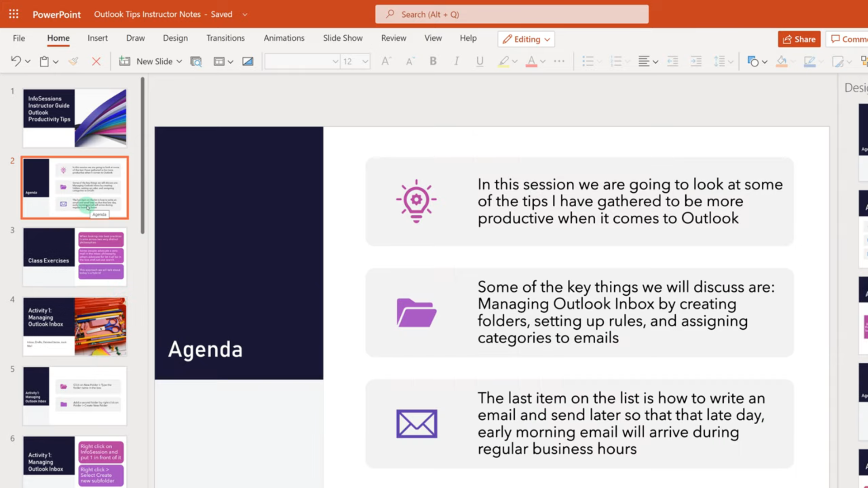Click the light bulb graphic on slide
The height and width of the screenshot is (488, 868).
coord(416,201)
